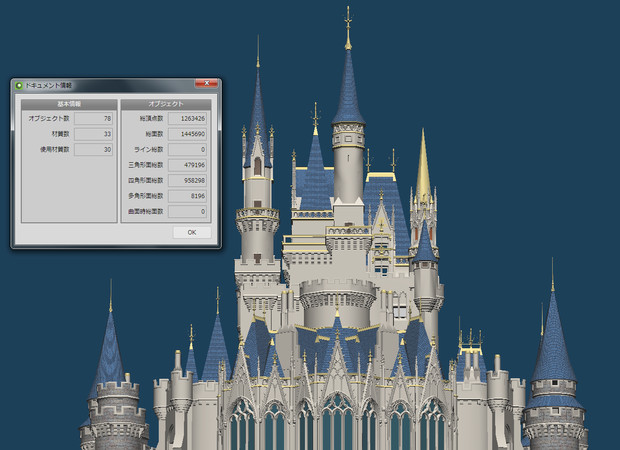The image size is (620, 450).
Task: Click the 総面数 label
Action: pyautogui.click(x=154, y=134)
